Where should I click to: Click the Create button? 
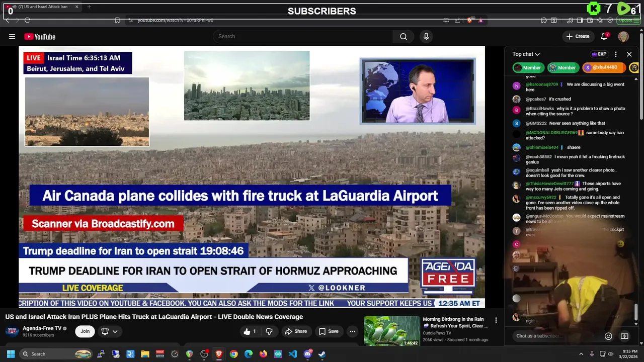click(x=578, y=36)
